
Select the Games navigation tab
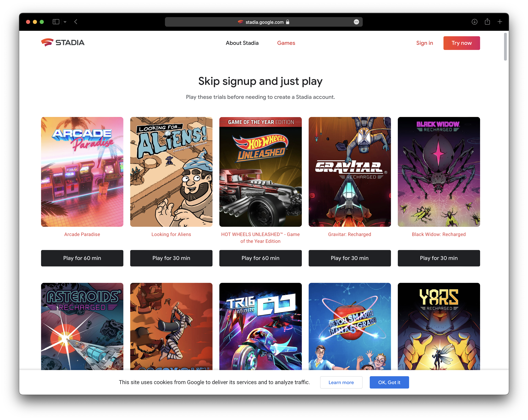[286, 43]
